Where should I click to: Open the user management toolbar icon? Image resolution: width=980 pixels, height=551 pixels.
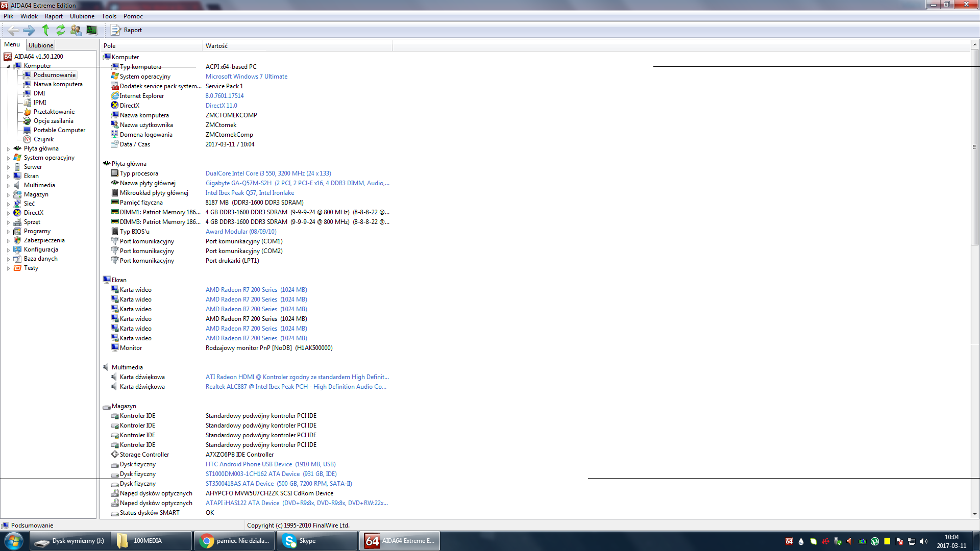(76, 30)
